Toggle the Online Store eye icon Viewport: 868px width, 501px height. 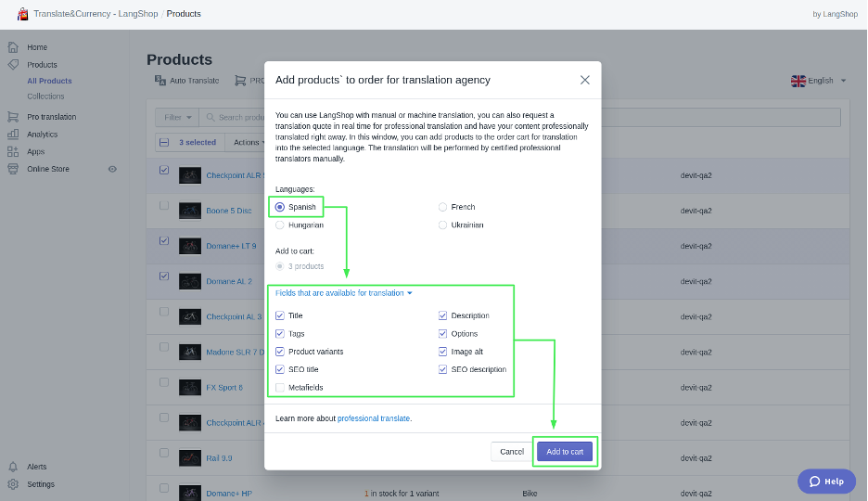112,169
